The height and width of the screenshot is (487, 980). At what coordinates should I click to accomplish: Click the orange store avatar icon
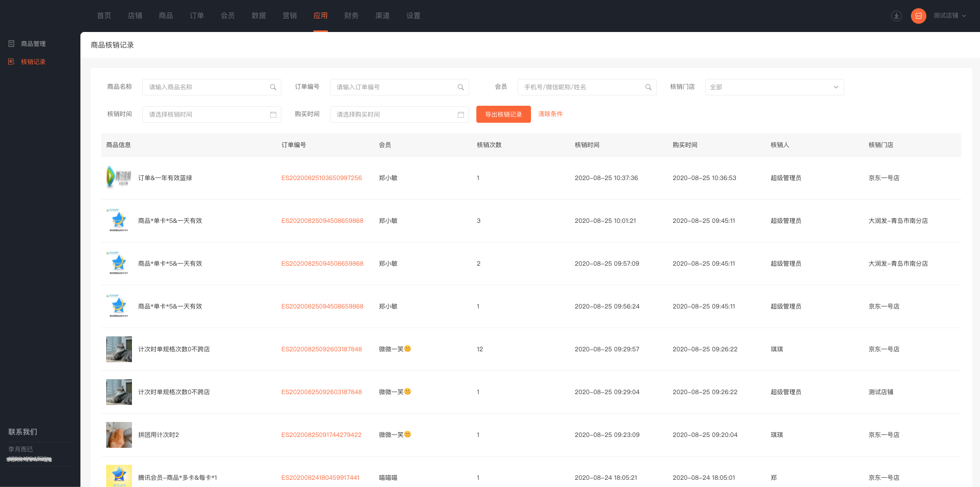[x=919, y=16]
